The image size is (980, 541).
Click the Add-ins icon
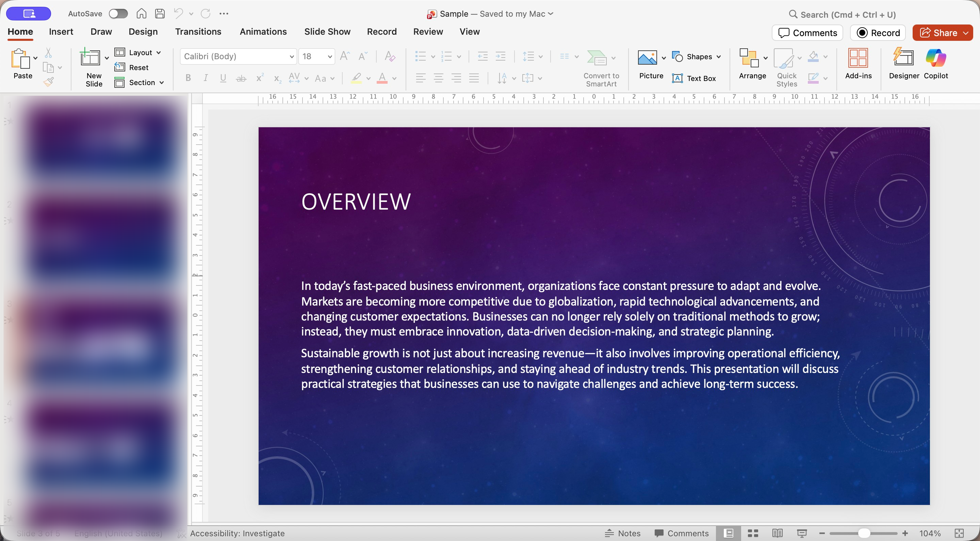[x=858, y=63]
